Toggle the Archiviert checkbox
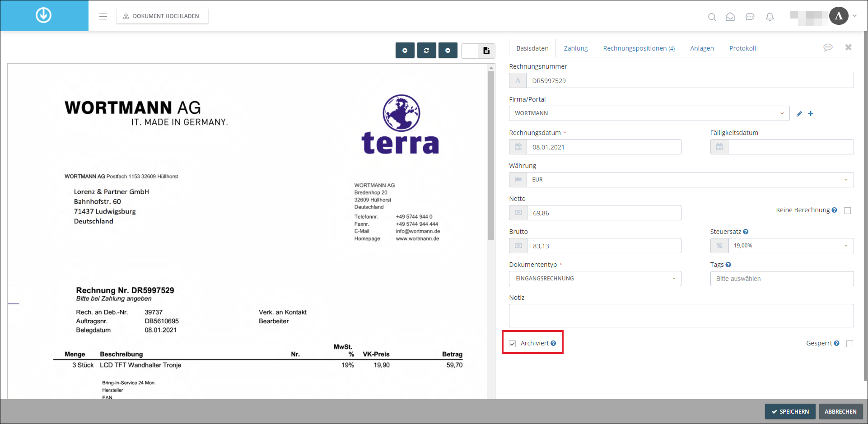The height and width of the screenshot is (424, 868). pyautogui.click(x=513, y=344)
